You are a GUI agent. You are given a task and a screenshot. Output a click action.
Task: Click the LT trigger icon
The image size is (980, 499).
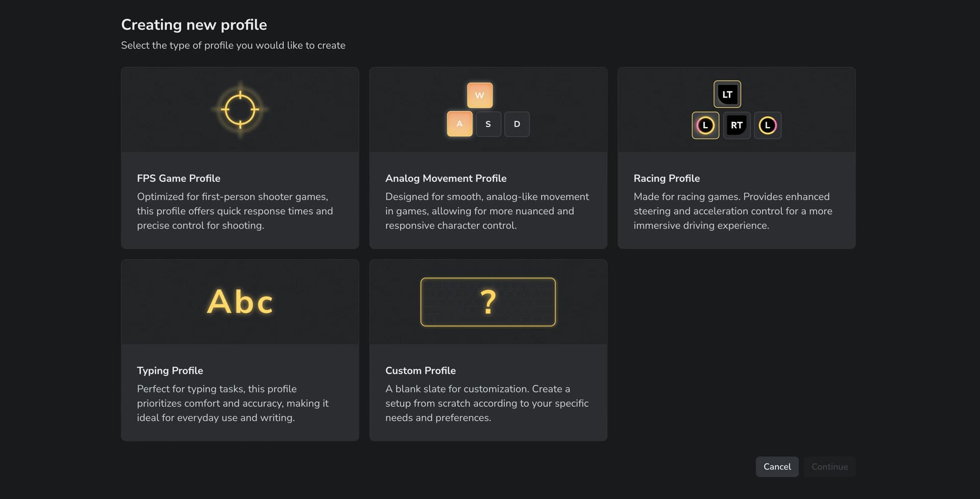pos(727,94)
